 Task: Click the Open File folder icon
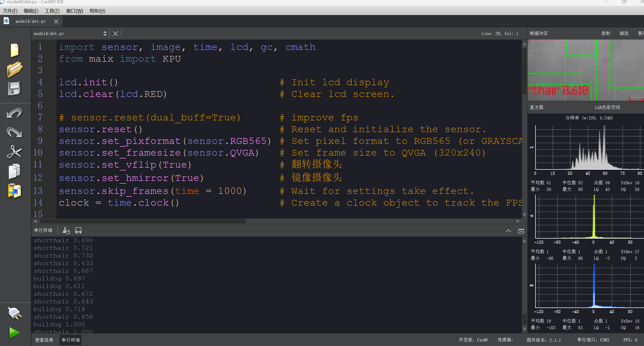click(15, 69)
